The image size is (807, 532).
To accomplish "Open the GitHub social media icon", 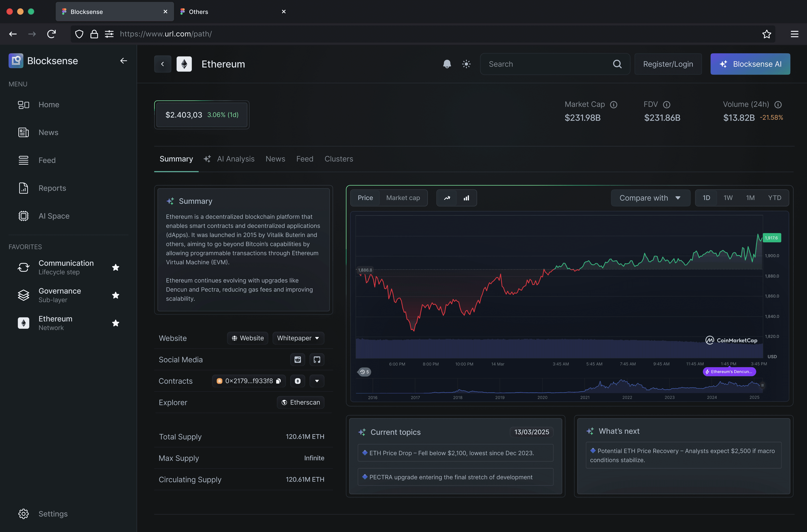I will pyautogui.click(x=317, y=360).
